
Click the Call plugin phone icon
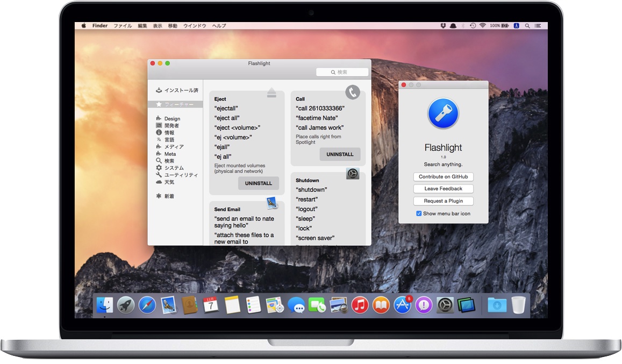(x=352, y=92)
